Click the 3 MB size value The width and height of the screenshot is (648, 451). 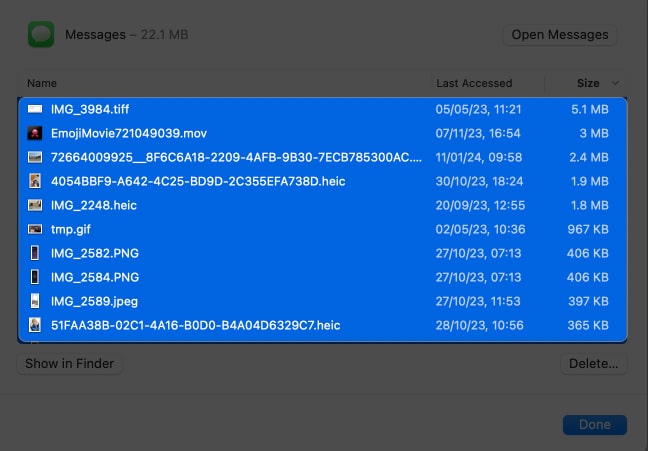click(x=594, y=133)
